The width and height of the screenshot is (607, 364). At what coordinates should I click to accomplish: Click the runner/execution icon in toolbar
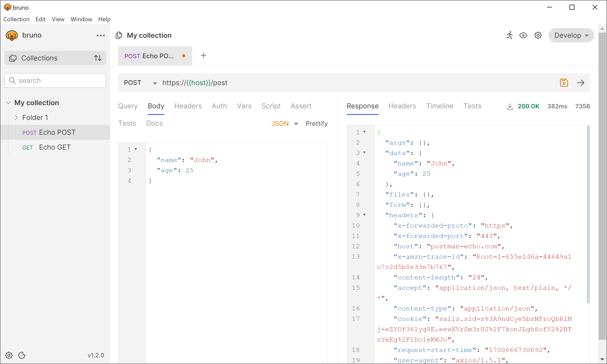[x=509, y=36]
